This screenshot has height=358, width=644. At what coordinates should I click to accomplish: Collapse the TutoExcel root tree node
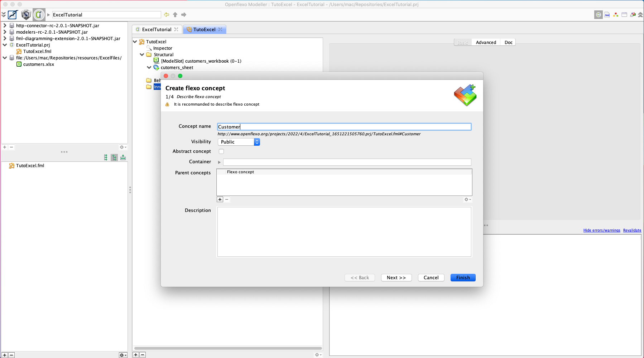135,42
